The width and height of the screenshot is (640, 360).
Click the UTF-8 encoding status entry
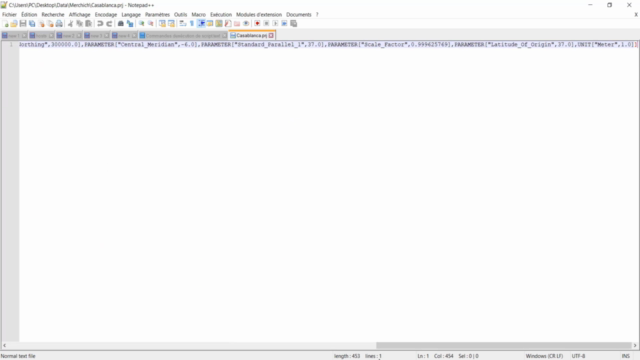pyautogui.click(x=578, y=356)
